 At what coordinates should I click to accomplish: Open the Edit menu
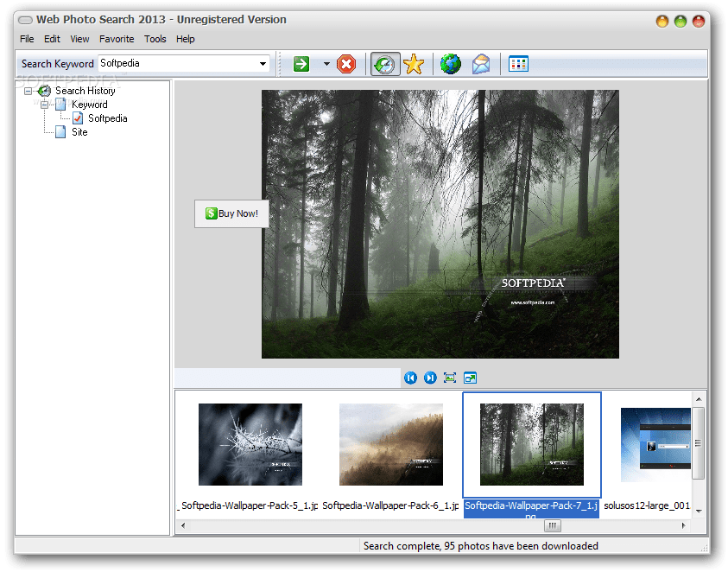[52, 39]
